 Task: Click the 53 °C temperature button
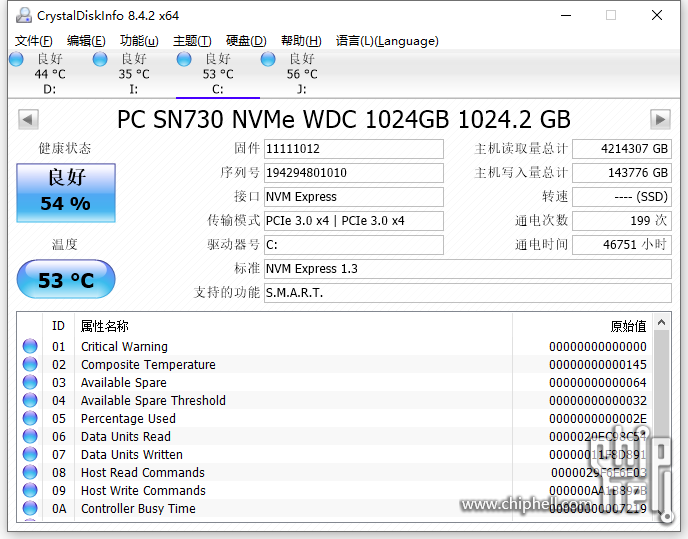66,279
